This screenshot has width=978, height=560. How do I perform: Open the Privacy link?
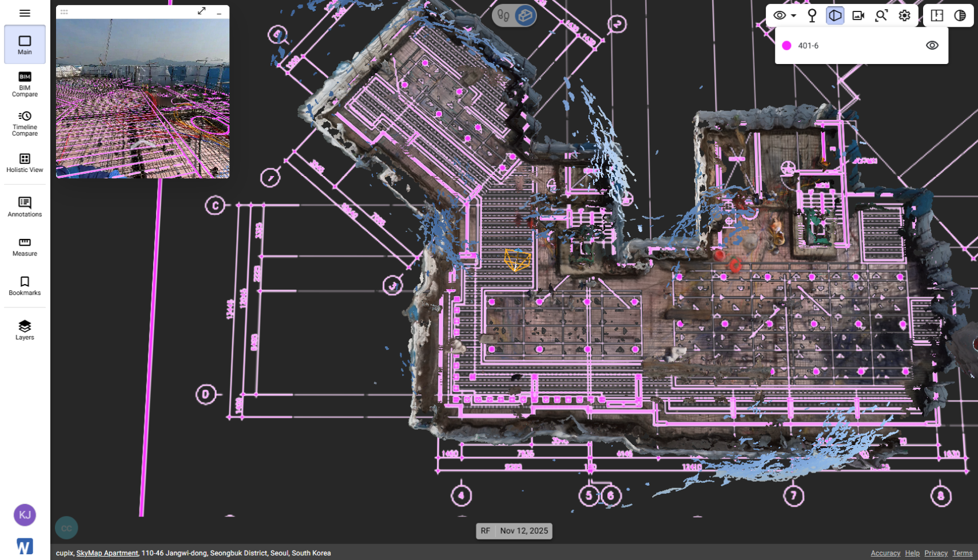(936, 553)
